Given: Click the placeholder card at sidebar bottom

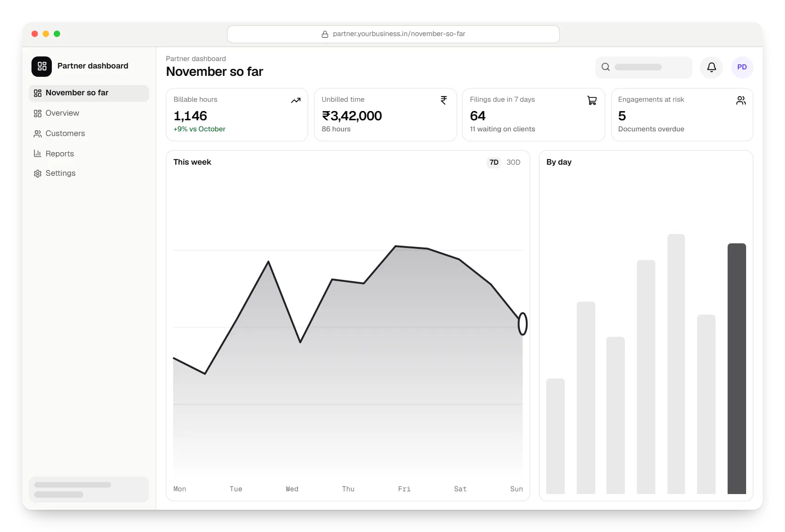Looking at the screenshot, I should point(89,489).
